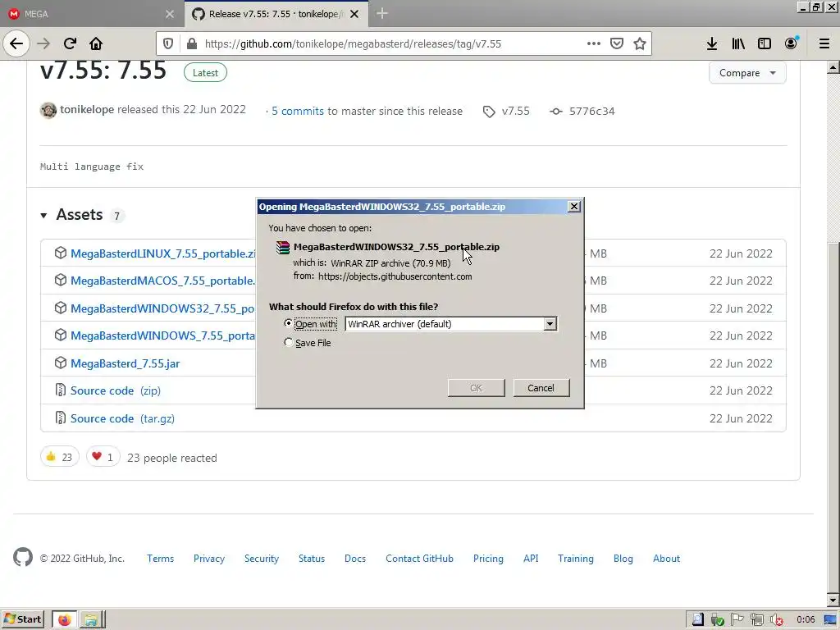840x630 pixels.
Task: Click the page scrollbar up arrow
Action: click(833, 67)
